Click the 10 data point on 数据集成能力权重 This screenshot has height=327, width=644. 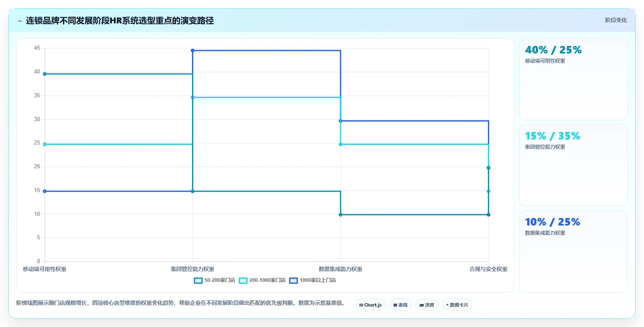[341, 215]
